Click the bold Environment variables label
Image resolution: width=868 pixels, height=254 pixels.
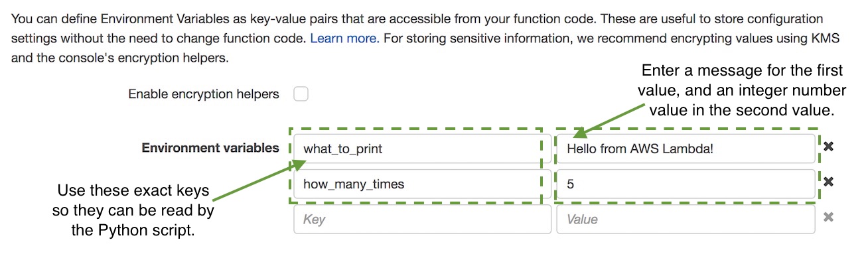click(210, 148)
